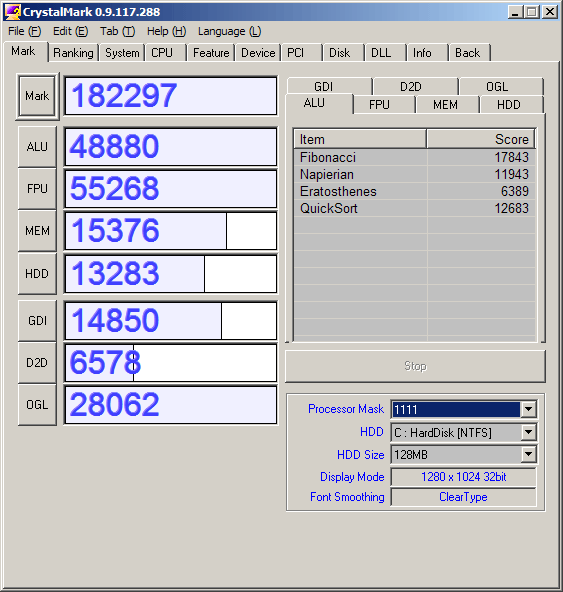Switch to the Back tab
Screen dimensions: 563x592
tap(469, 53)
